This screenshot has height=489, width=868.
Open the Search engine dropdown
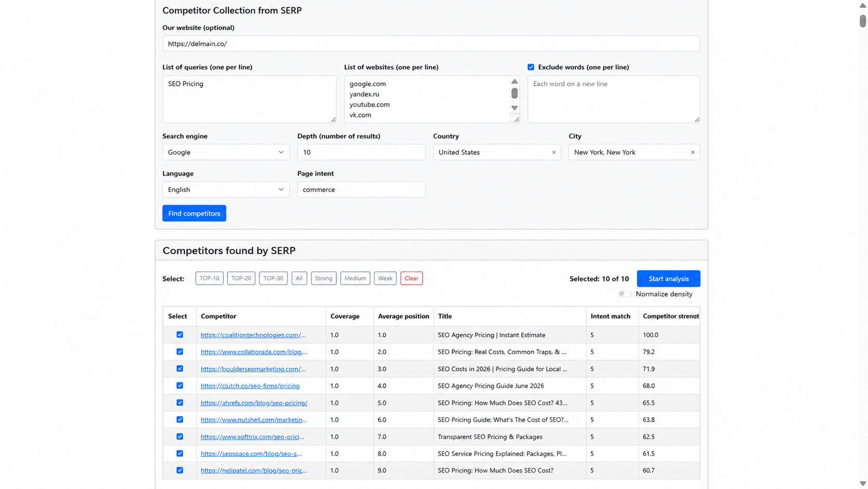click(226, 152)
